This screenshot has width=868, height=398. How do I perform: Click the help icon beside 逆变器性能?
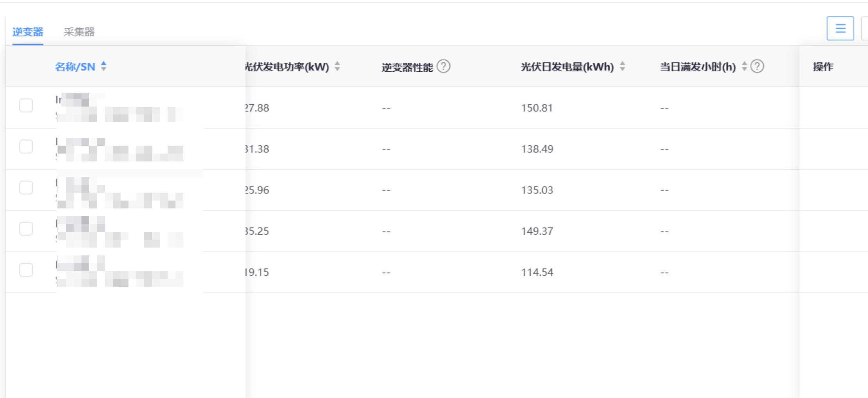[443, 66]
